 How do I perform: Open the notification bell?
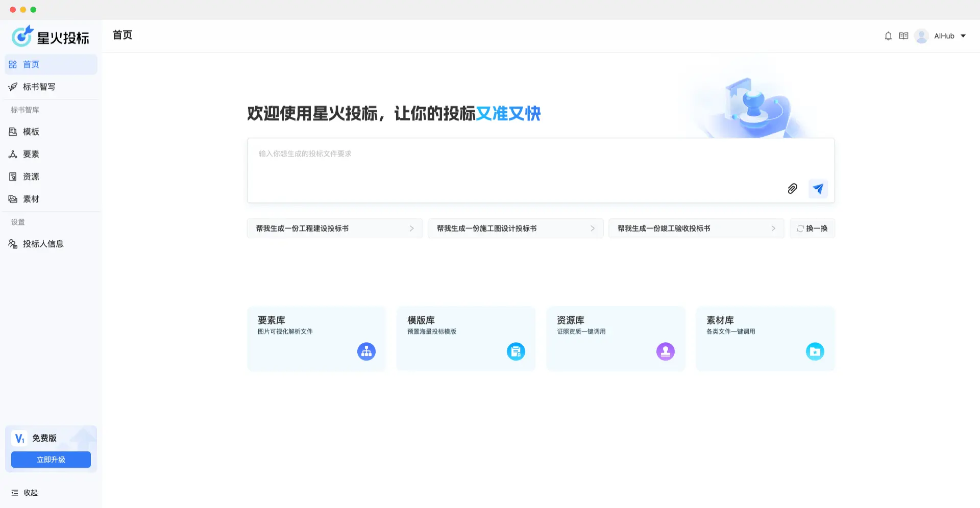pyautogui.click(x=888, y=36)
